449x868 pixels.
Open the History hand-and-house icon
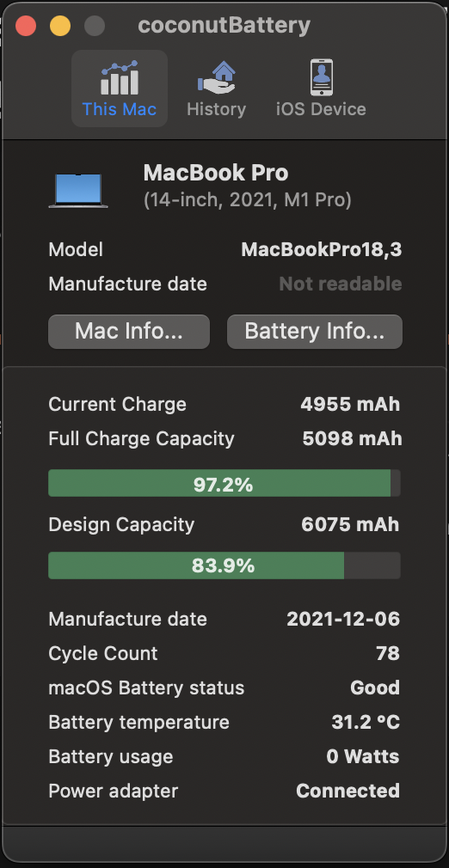(x=216, y=77)
